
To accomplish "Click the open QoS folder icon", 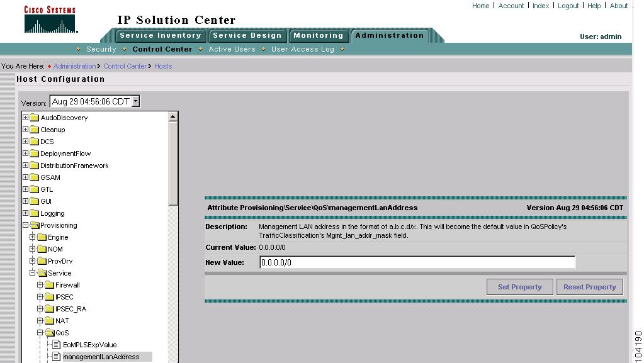I will click(50, 333).
